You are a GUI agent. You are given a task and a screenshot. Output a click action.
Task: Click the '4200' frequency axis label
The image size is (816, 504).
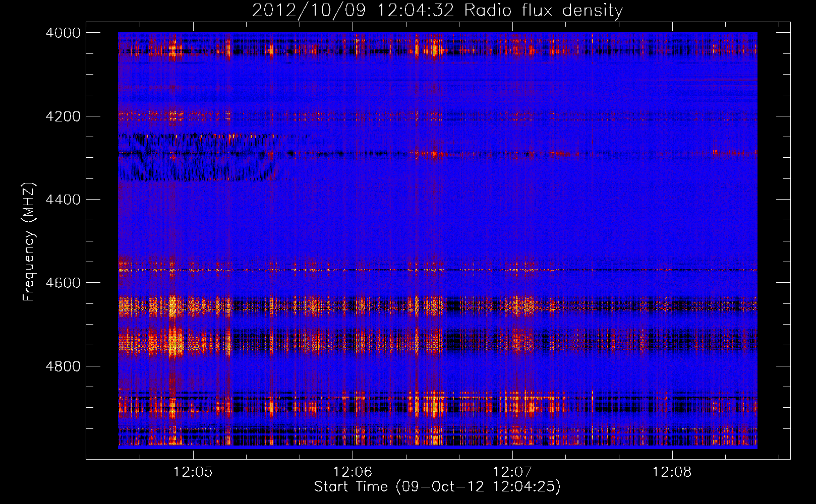63,116
